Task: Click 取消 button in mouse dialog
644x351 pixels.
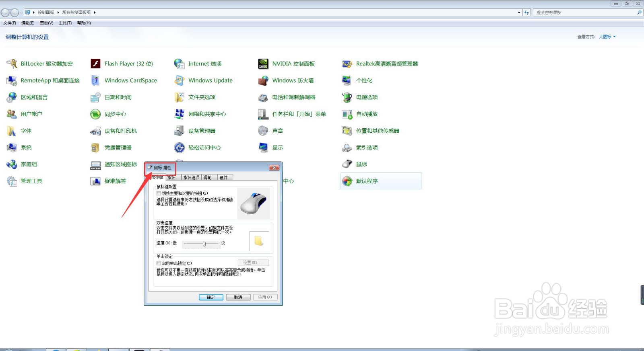Action: click(238, 297)
